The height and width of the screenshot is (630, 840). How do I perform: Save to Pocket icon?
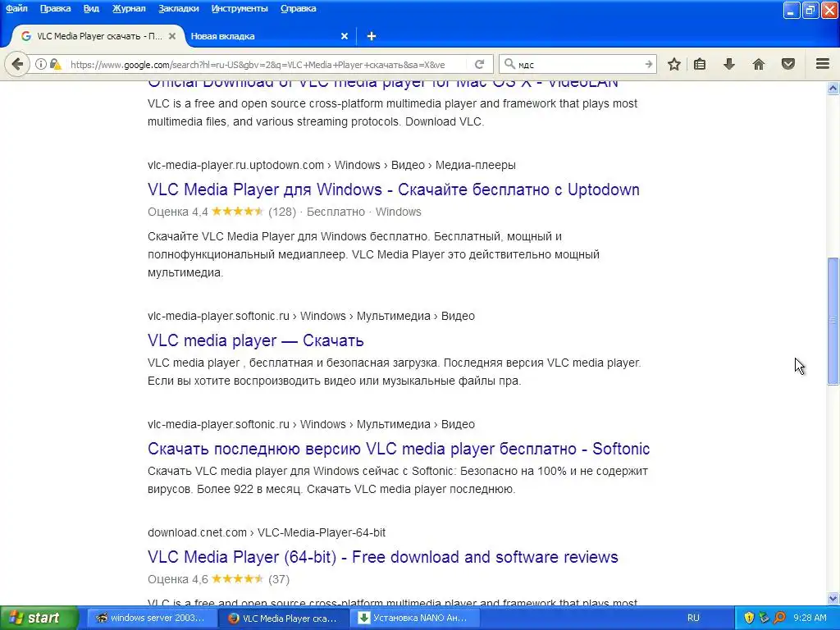[x=788, y=64]
